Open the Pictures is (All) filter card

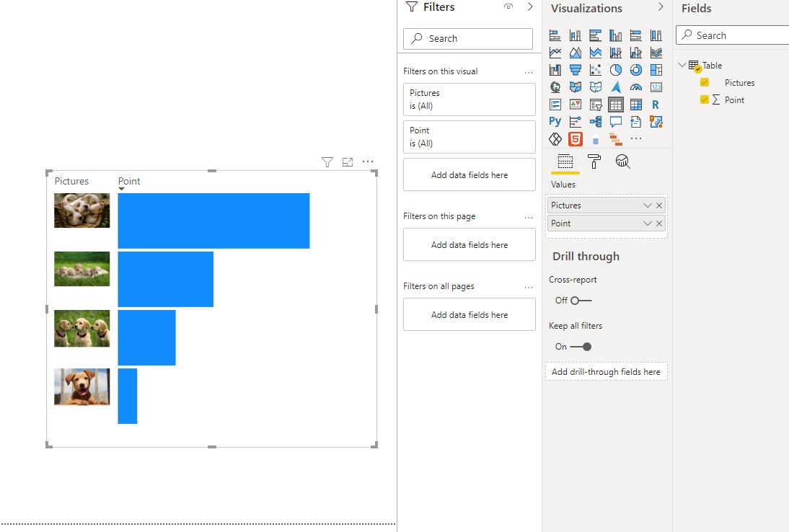[x=469, y=99]
